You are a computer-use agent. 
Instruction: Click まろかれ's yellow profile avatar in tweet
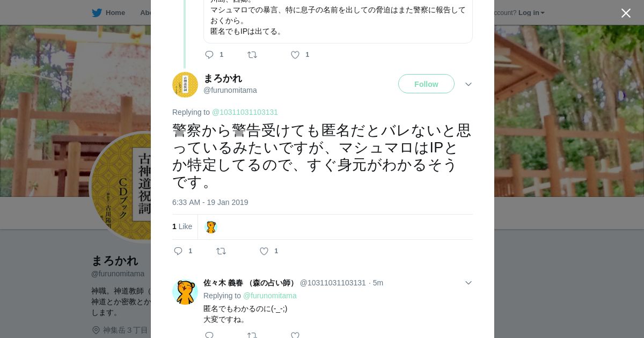pyautogui.click(x=185, y=85)
